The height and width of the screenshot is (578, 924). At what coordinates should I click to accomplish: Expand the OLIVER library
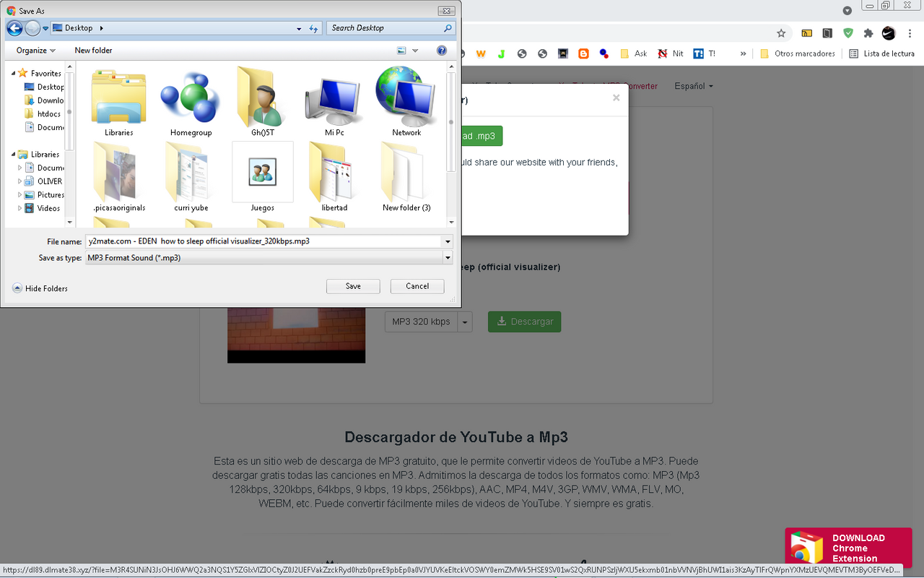20,181
